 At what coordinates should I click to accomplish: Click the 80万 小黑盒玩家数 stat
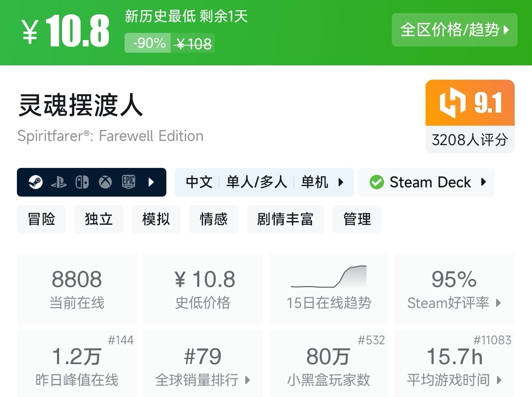[328, 364]
